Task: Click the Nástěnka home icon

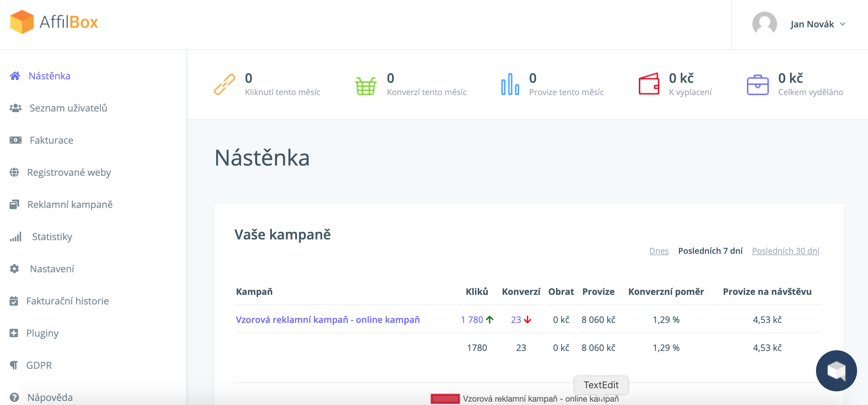Action: click(15, 76)
